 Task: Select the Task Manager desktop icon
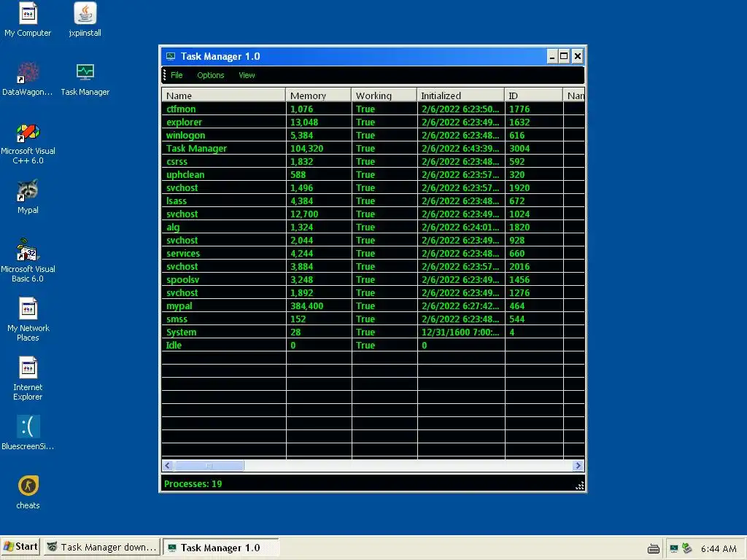click(x=85, y=79)
